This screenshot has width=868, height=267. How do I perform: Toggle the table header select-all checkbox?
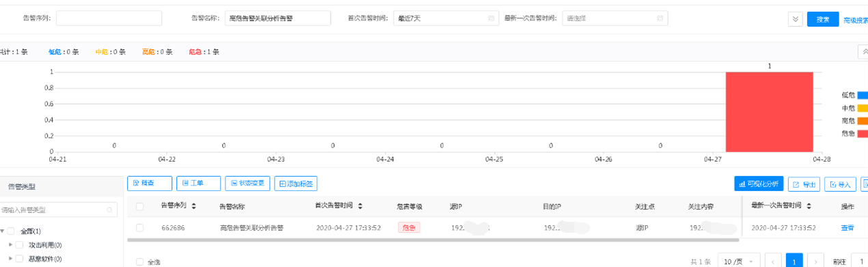click(x=140, y=206)
